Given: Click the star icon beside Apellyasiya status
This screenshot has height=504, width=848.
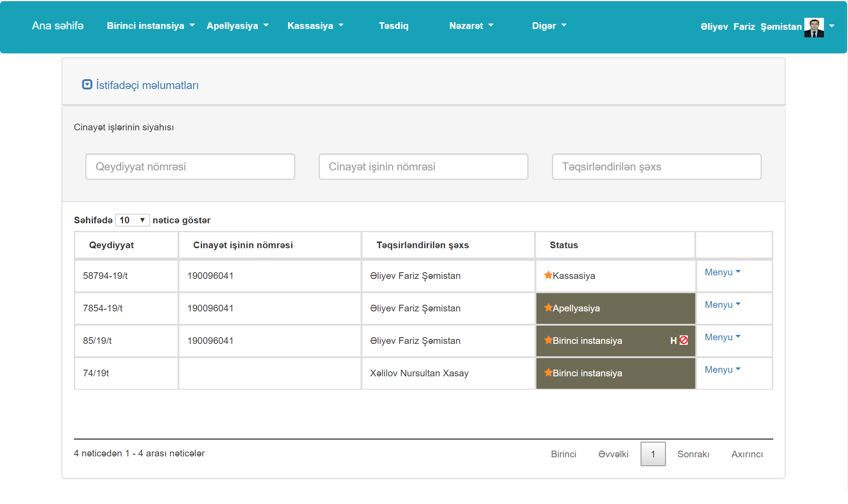Looking at the screenshot, I should (548, 308).
